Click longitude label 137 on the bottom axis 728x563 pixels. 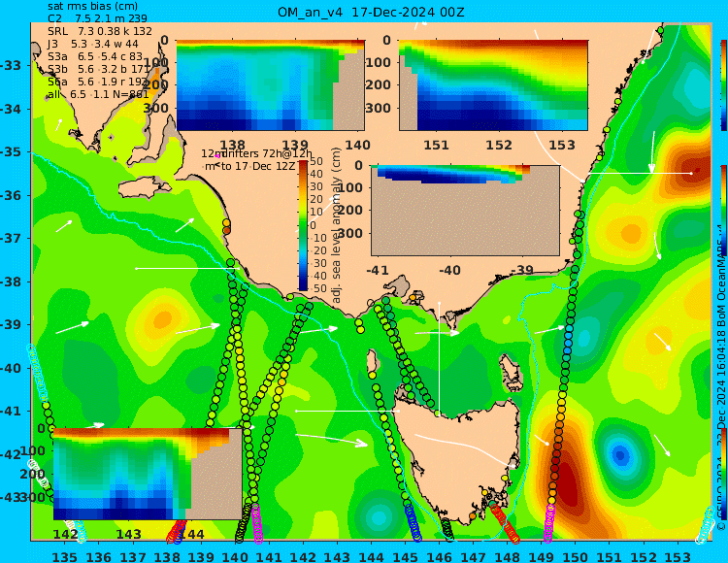click(133, 556)
